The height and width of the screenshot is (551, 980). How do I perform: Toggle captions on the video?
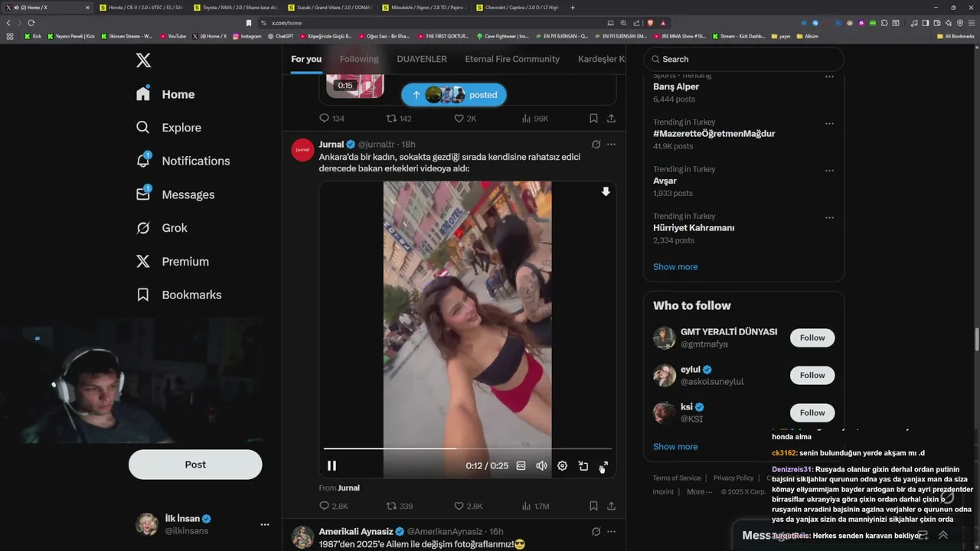(521, 465)
